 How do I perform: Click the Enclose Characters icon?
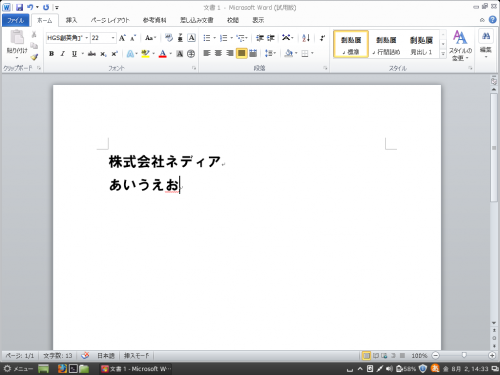(x=191, y=54)
